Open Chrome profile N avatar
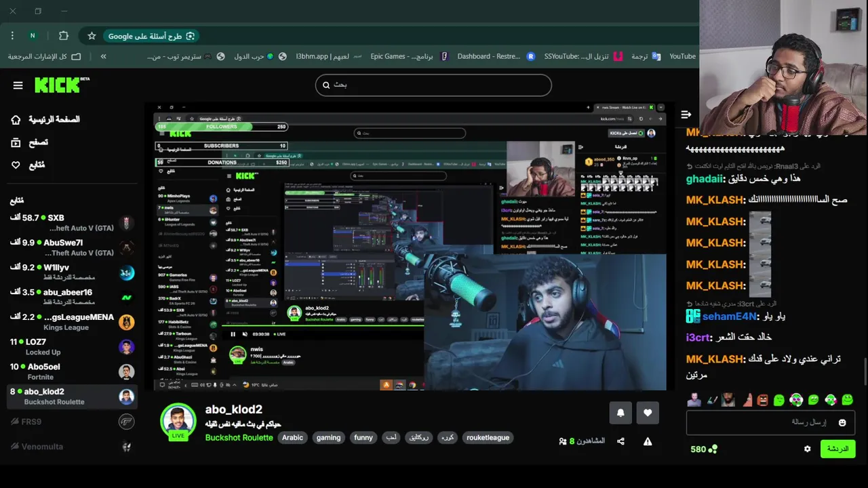Image resolution: width=868 pixels, height=488 pixels. pos(33,36)
